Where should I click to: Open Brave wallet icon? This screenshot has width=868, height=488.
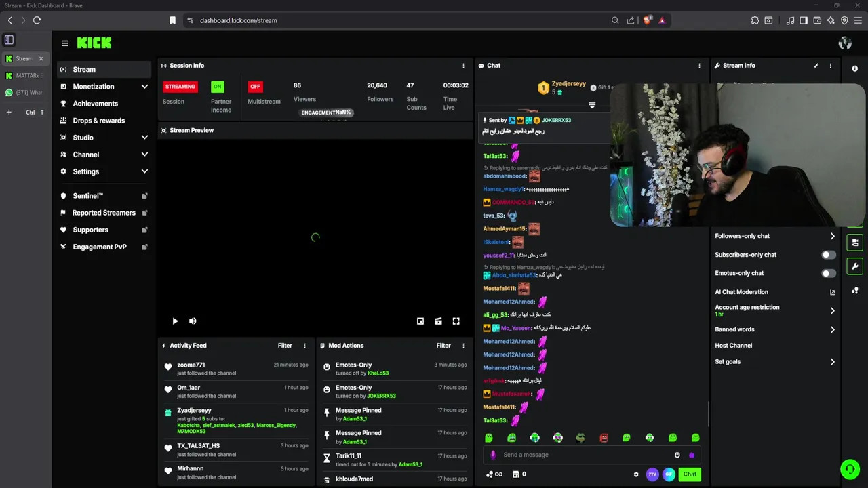pos(817,20)
